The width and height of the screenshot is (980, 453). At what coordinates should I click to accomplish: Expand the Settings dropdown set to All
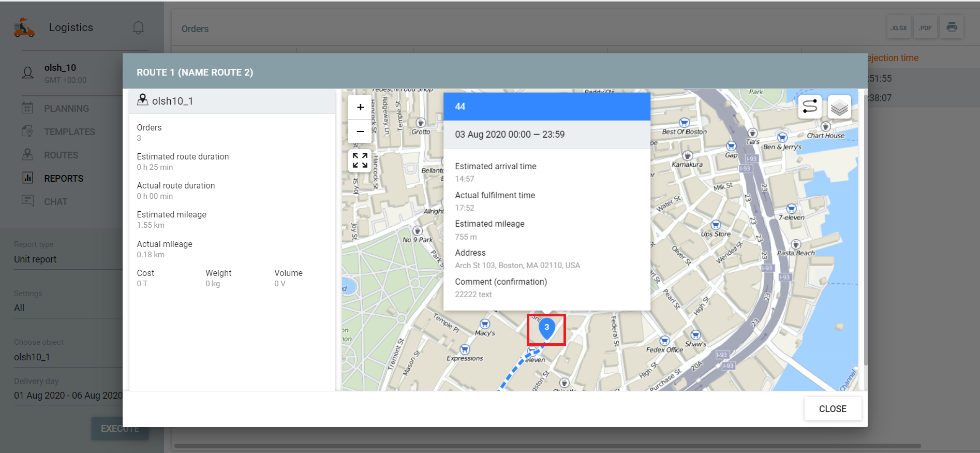pyautogui.click(x=67, y=308)
